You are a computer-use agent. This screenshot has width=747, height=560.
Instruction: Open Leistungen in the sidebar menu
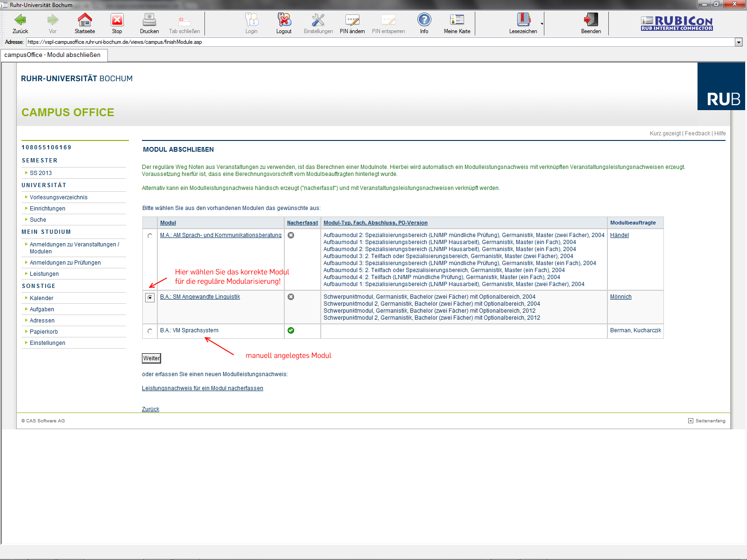(x=44, y=274)
